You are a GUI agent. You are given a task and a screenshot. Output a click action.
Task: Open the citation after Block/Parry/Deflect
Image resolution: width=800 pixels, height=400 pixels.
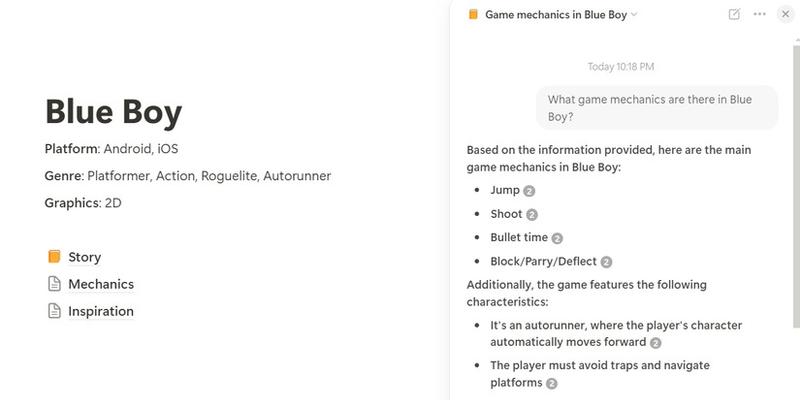pyautogui.click(x=606, y=262)
